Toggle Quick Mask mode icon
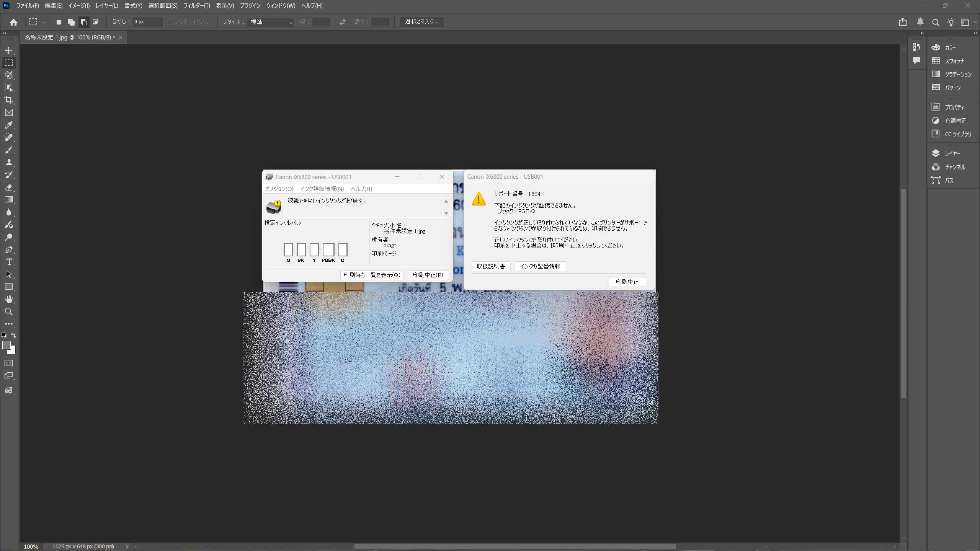Image resolution: width=980 pixels, height=551 pixels. [9, 363]
